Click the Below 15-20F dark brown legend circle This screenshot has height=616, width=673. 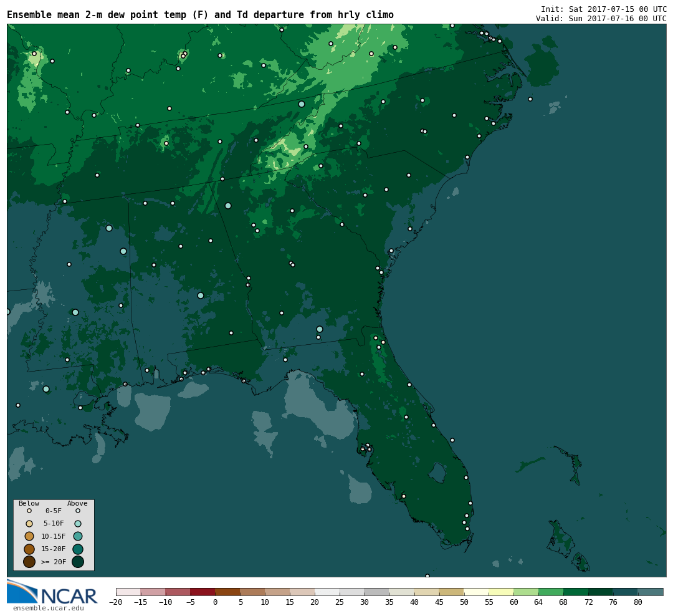[x=29, y=549]
